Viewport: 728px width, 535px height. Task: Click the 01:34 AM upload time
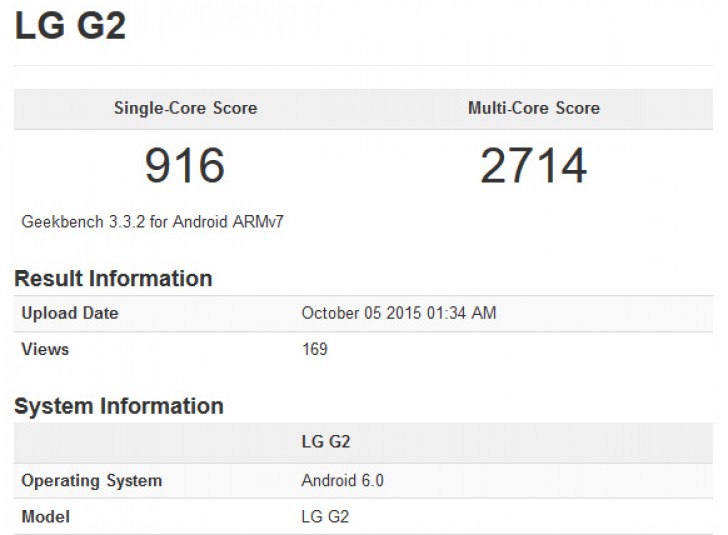pyautogui.click(x=467, y=313)
